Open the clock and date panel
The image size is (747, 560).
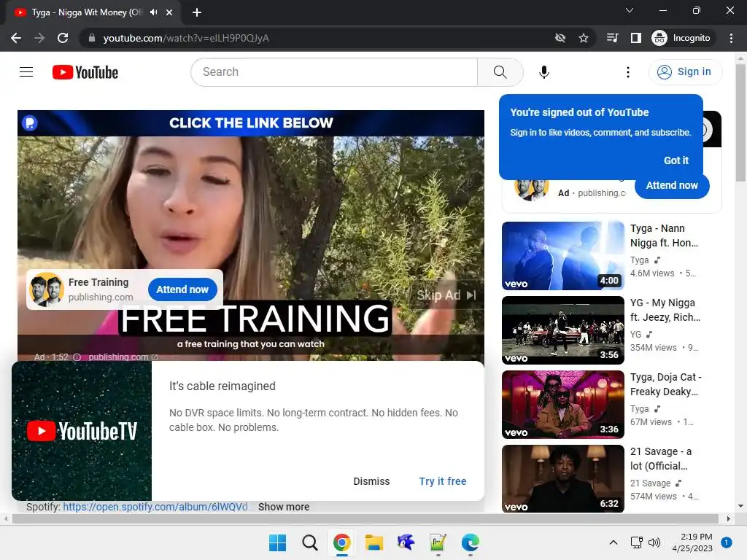(x=692, y=542)
